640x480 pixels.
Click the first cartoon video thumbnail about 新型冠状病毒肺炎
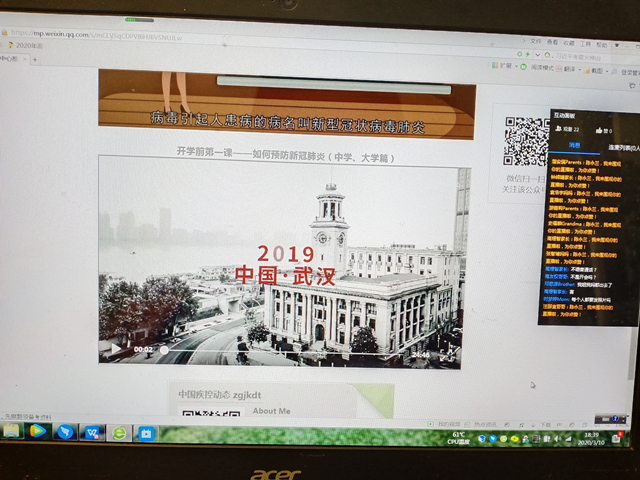tap(287, 104)
